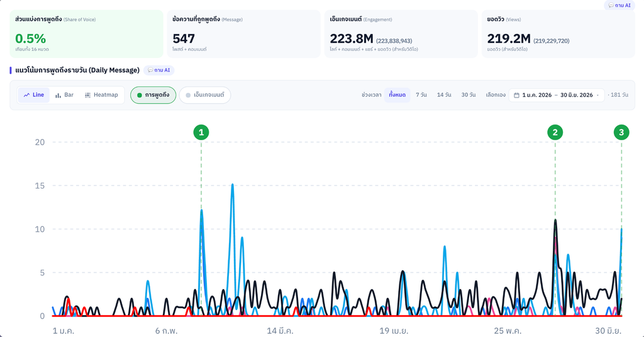Switch chart to Bar view
Viewport: 644px width, 337px height.
[64, 95]
